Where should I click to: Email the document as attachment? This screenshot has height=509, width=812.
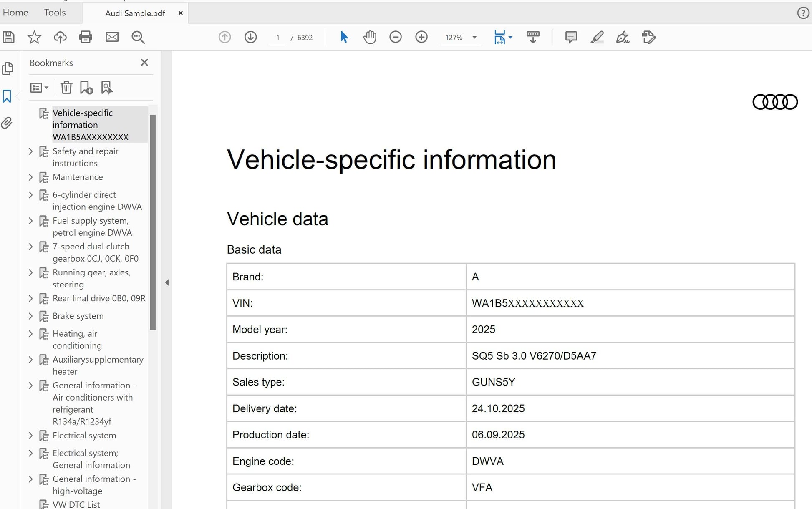(x=111, y=37)
